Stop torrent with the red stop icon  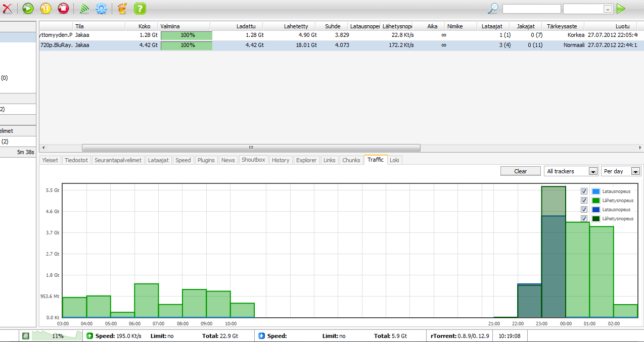(63, 8)
